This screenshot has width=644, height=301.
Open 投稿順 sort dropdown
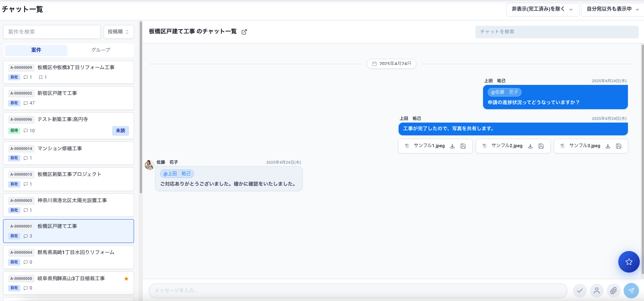pyautogui.click(x=119, y=32)
